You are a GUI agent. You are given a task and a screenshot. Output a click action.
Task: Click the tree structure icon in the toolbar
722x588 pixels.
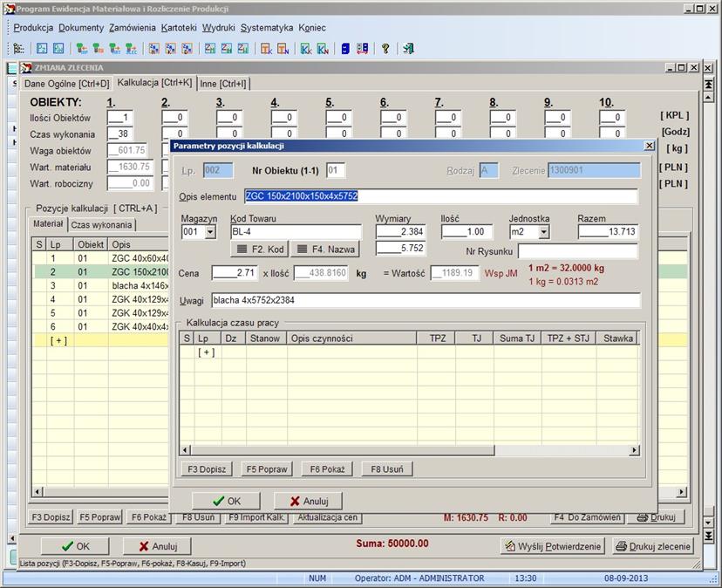pyautogui.click(x=18, y=49)
